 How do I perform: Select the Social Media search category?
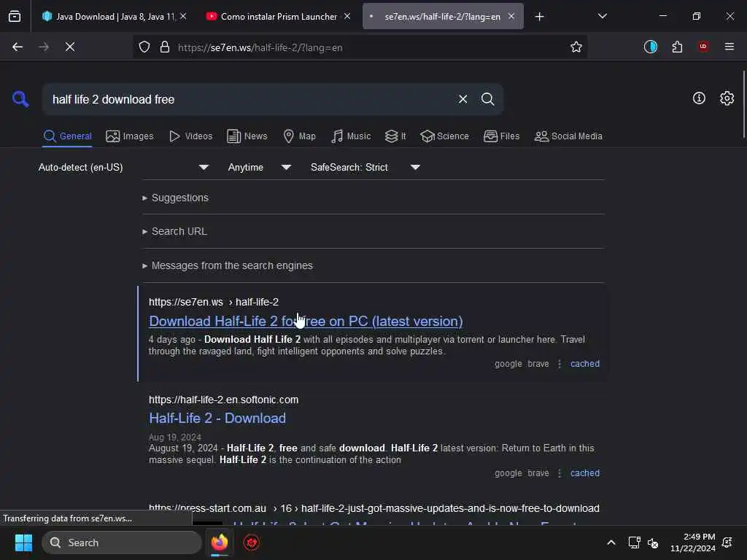tap(568, 136)
